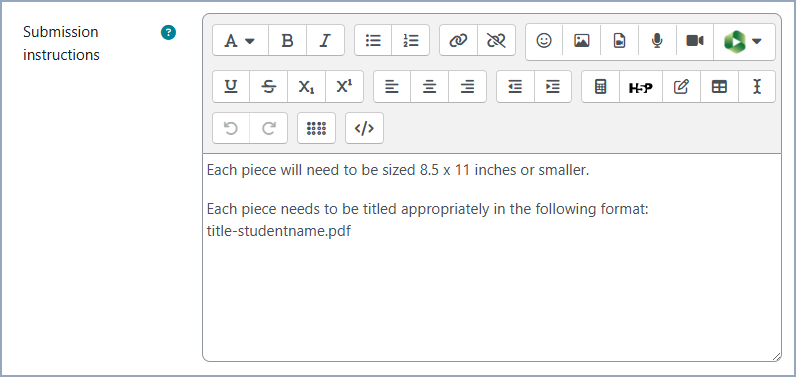This screenshot has width=796, height=377.
Task: Switch to HTML source code view
Action: click(x=364, y=128)
